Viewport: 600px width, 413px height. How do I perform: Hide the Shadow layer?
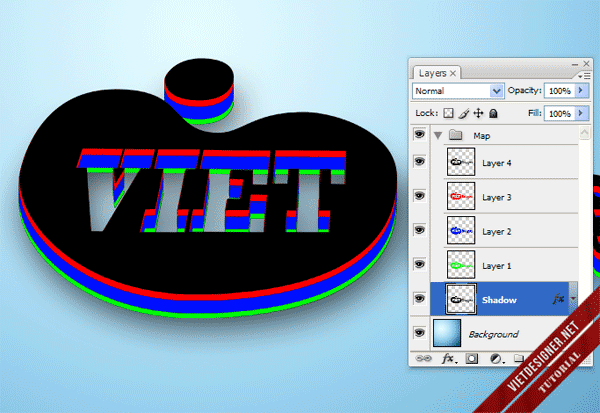coord(419,299)
